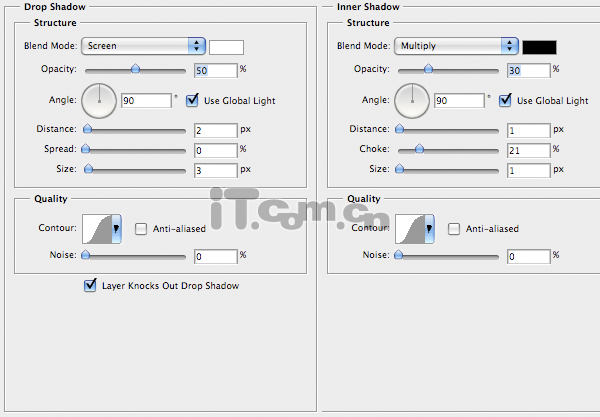Screen dimensions: 600x417
Task: Expand the Drop Shadow contour picker arrow
Action: 116,229
